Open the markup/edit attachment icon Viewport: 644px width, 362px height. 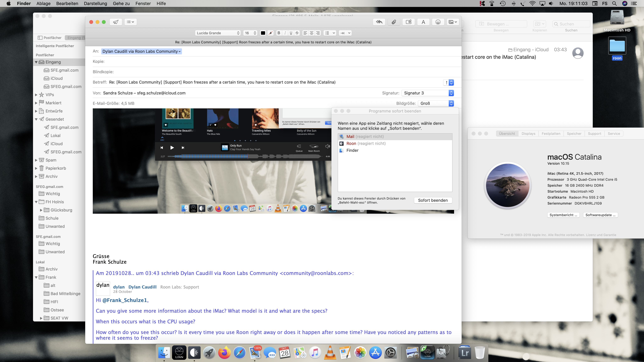pyautogui.click(x=408, y=22)
